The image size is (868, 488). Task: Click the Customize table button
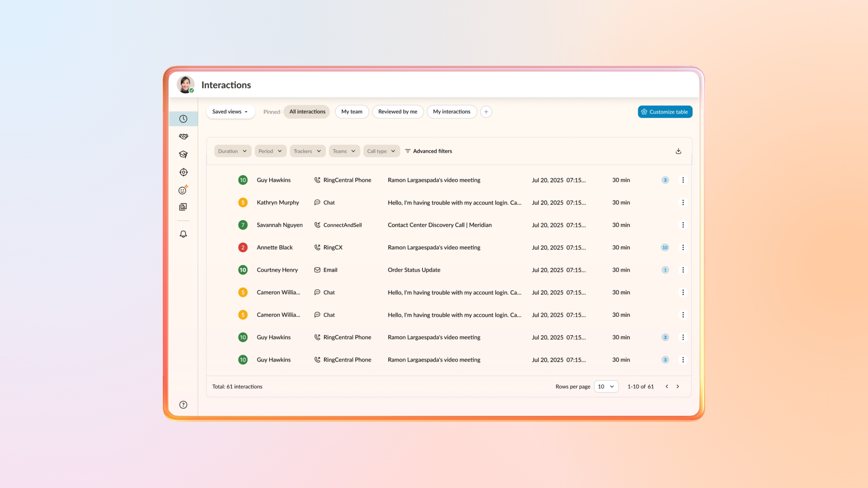click(x=665, y=112)
